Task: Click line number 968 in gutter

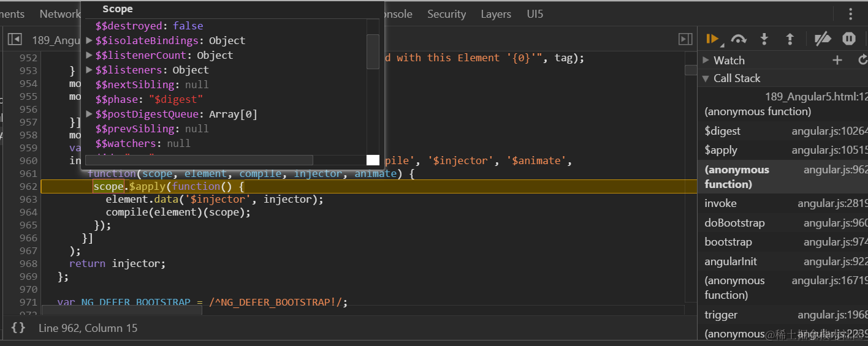Action: (28, 263)
